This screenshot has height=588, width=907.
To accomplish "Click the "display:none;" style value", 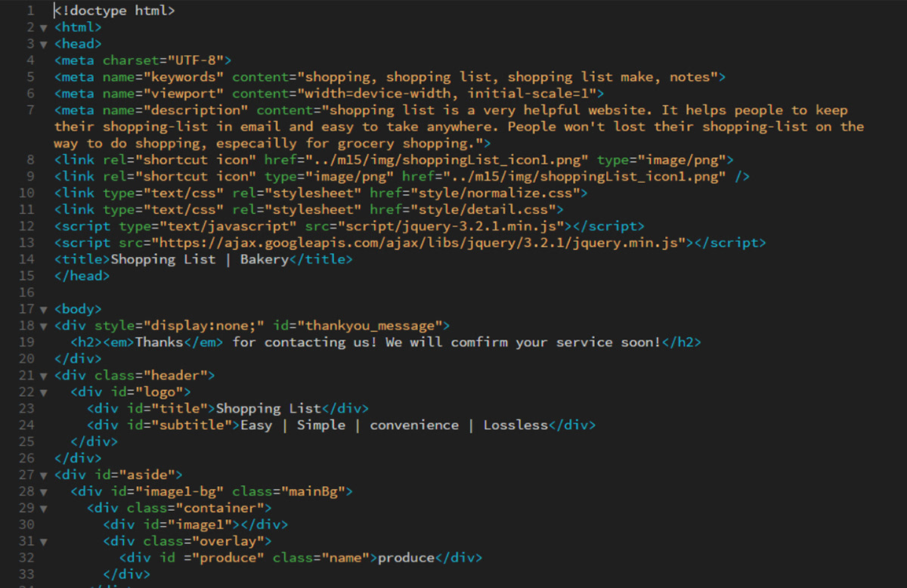I will [203, 326].
